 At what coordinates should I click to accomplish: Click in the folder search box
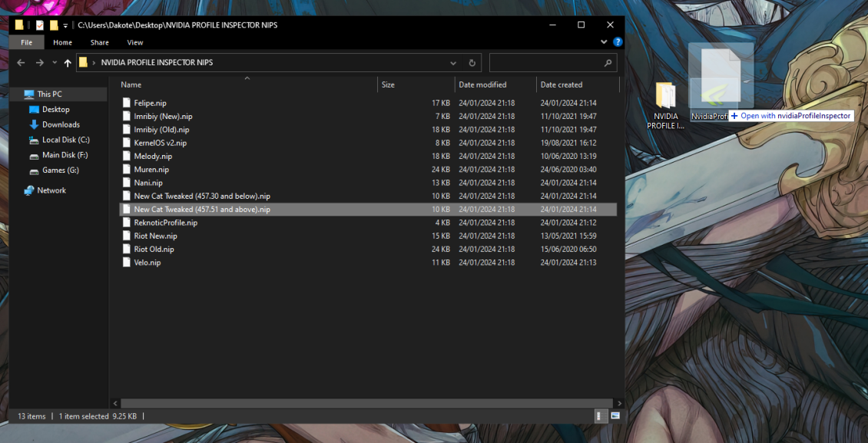point(547,63)
